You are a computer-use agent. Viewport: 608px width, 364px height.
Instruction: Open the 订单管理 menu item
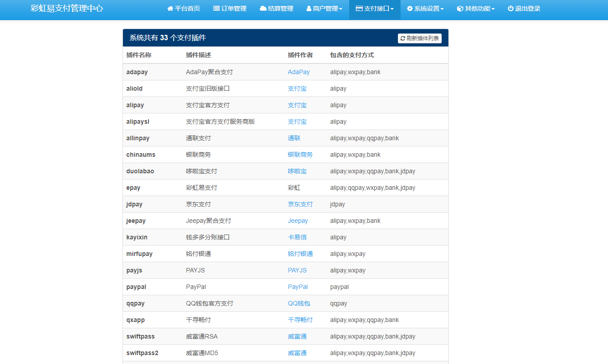[230, 9]
